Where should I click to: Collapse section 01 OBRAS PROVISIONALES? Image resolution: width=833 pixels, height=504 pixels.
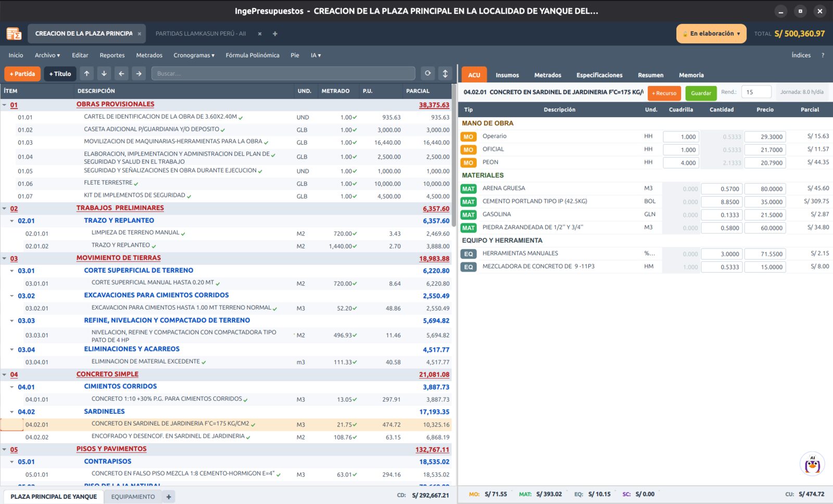pyautogui.click(x=5, y=105)
